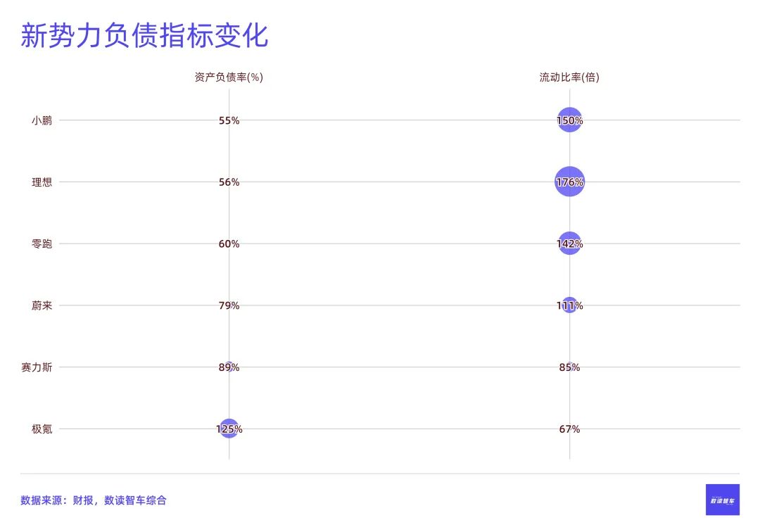
Task: Click the 125% bubble for 极氪
Action: 229,429
